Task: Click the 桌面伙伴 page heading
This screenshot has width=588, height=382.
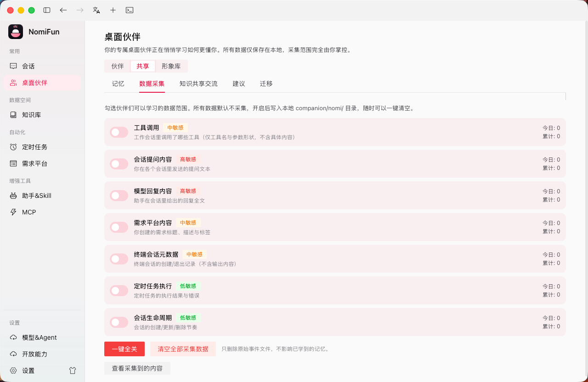Action: click(122, 37)
